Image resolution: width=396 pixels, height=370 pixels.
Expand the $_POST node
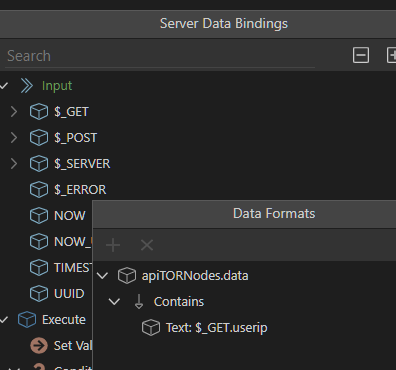click(x=14, y=138)
